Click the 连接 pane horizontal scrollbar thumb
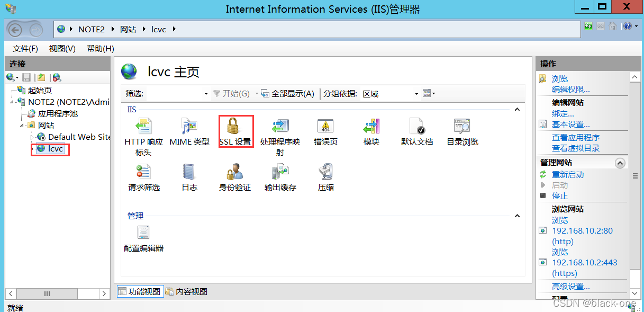The height and width of the screenshot is (312, 644). (x=47, y=293)
